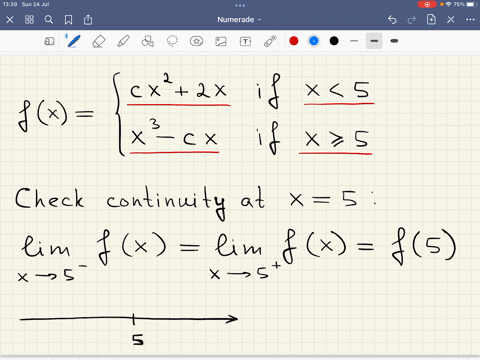This screenshot has height=360, width=480.
Task: Toggle the read-only mode icon in the toolbar
Action: [49, 41]
